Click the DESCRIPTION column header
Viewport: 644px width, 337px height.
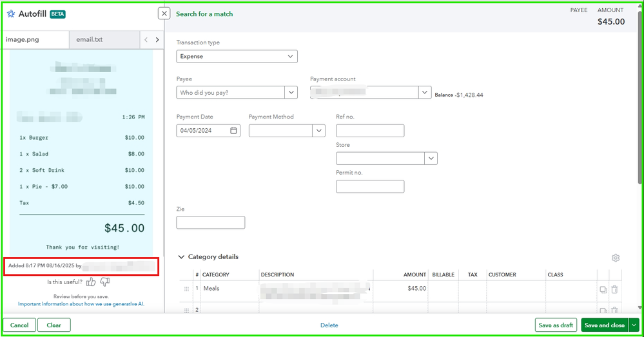coord(277,274)
